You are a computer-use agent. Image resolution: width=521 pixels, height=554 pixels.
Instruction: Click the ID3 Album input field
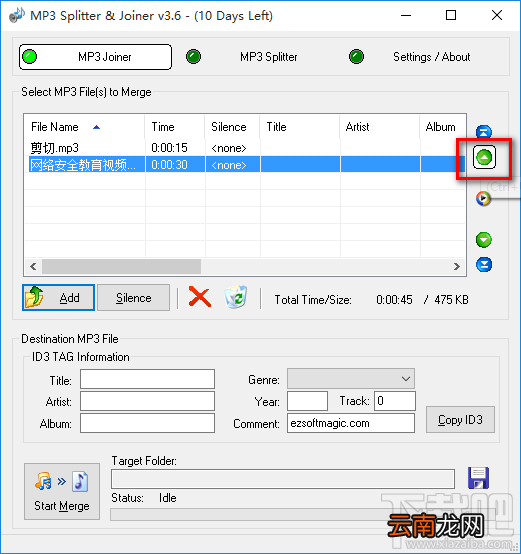coord(147,423)
